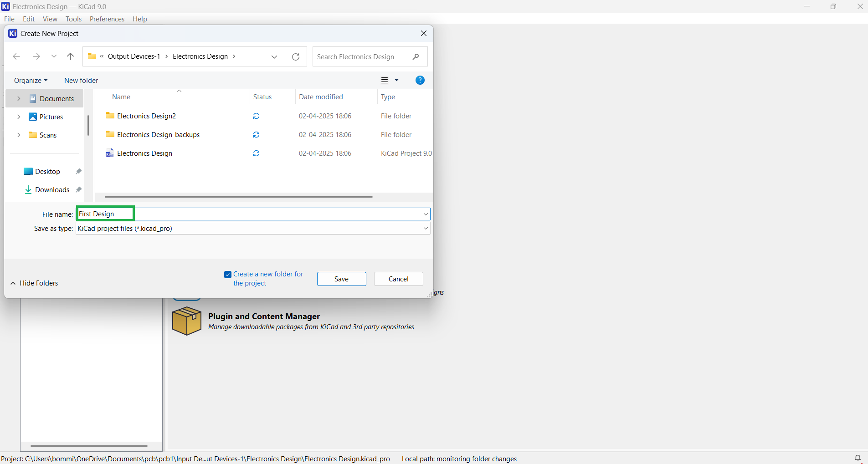
Task: Sort by Date modified column header
Action: (321, 97)
